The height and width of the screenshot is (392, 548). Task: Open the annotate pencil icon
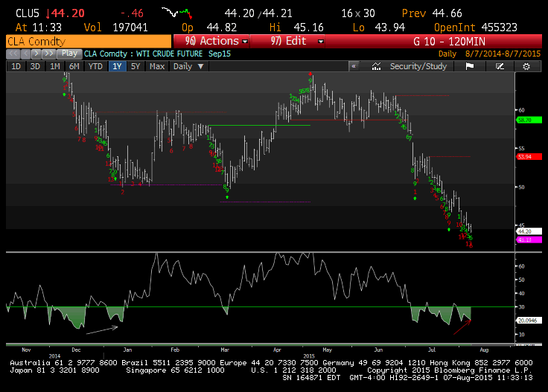(x=500, y=66)
